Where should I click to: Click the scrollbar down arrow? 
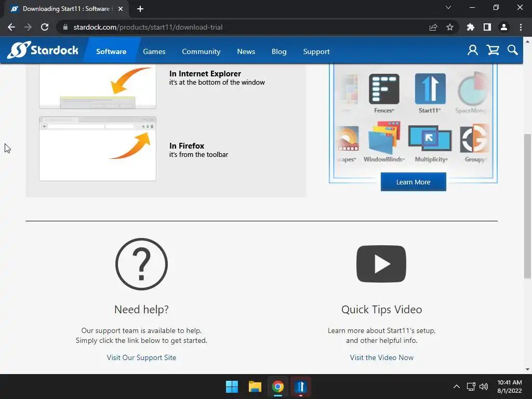point(527,369)
